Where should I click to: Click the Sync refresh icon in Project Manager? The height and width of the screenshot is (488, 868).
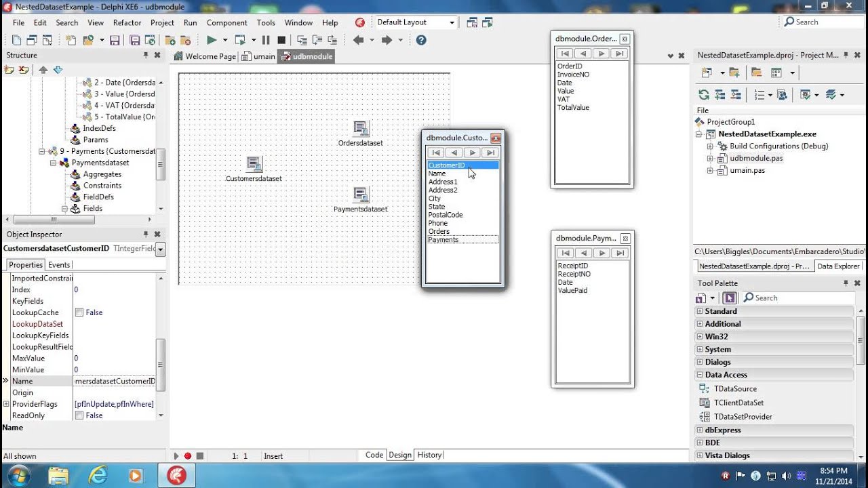(704, 95)
